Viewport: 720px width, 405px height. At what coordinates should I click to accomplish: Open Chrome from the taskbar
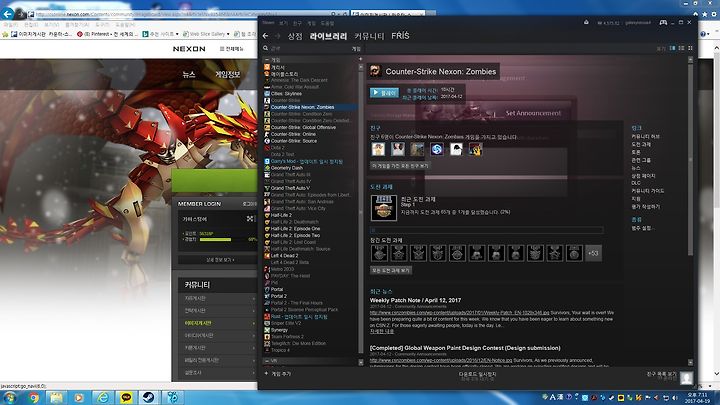[x=33, y=397]
